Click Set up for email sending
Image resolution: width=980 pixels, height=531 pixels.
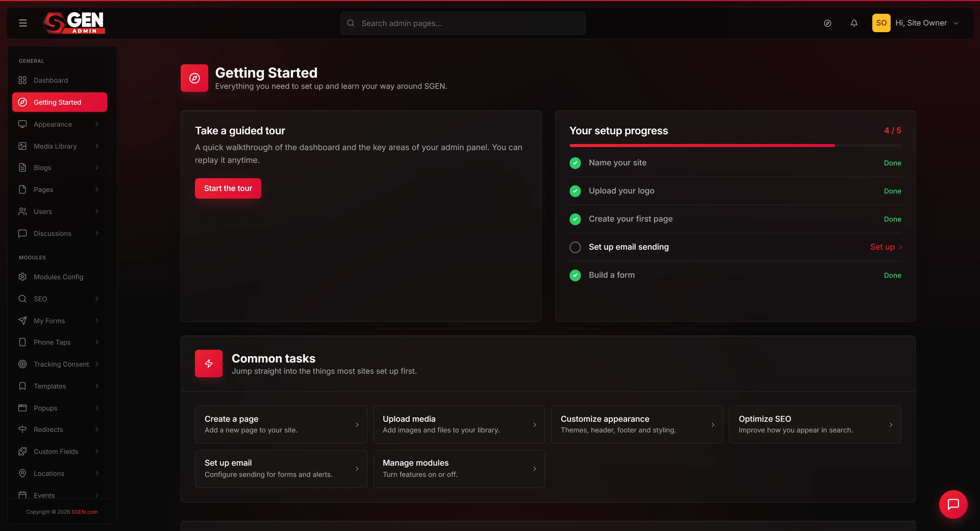[x=886, y=247]
